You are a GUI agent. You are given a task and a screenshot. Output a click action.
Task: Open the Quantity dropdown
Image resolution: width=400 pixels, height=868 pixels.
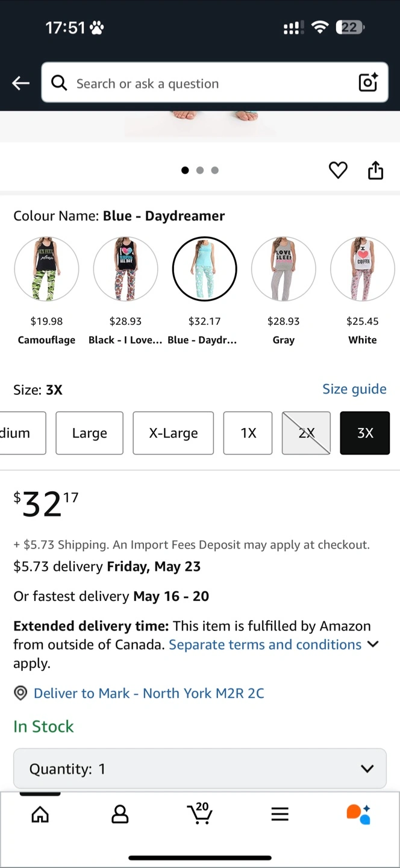coord(199,769)
